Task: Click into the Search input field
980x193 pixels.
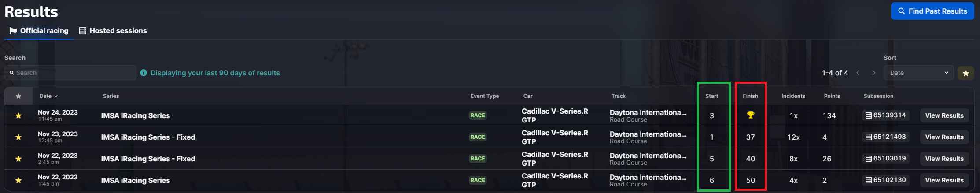Action: [x=70, y=73]
